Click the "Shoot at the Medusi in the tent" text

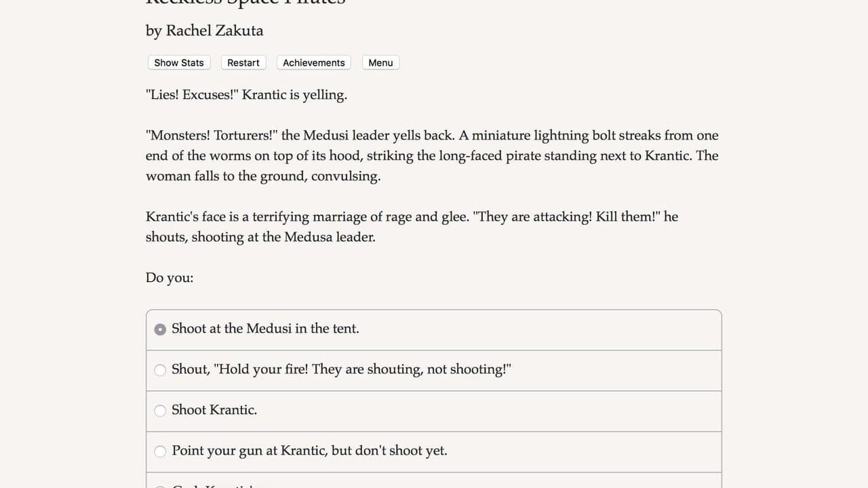point(265,329)
